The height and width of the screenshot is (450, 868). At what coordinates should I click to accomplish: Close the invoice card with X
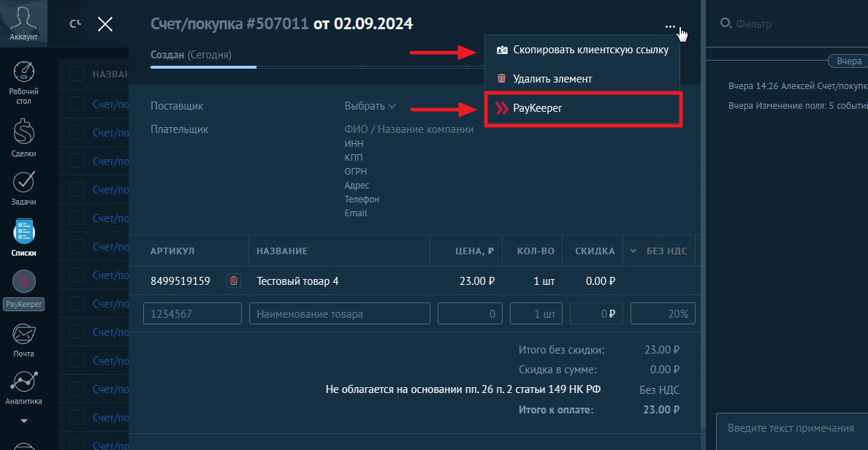pyautogui.click(x=105, y=24)
